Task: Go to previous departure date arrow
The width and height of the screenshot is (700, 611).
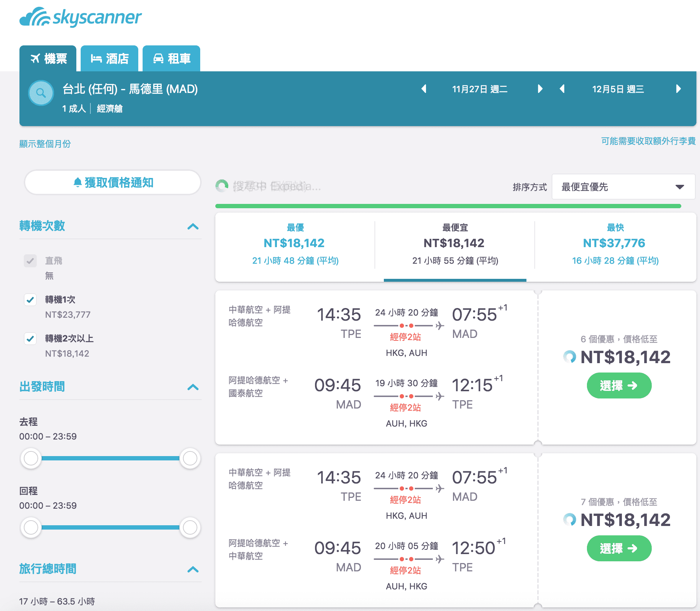Action: [x=424, y=89]
